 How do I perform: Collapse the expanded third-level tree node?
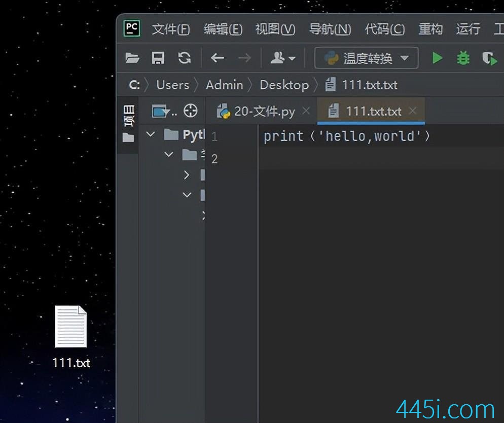187,195
